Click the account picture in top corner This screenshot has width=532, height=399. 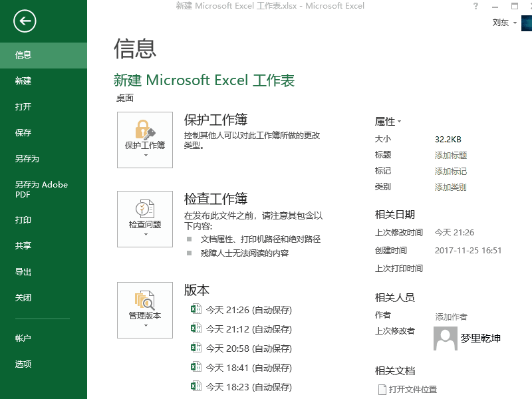(x=527, y=23)
